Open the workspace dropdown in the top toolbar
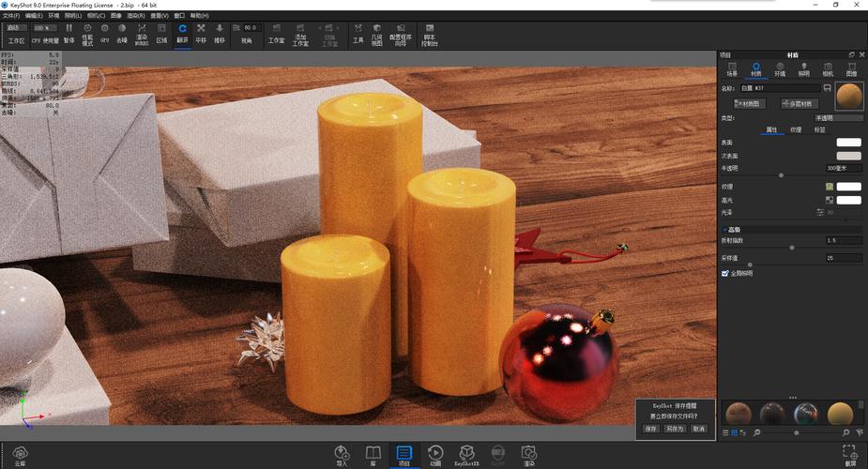Image resolution: width=868 pixels, height=469 pixels. pyautogui.click(x=17, y=28)
